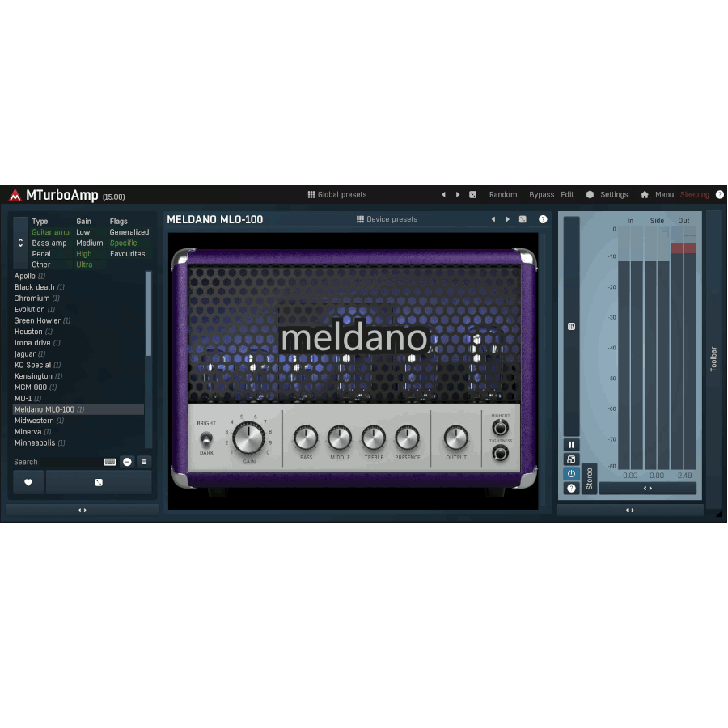The height and width of the screenshot is (728, 728).
Task: Click the Device presets label
Action: pyautogui.click(x=392, y=219)
